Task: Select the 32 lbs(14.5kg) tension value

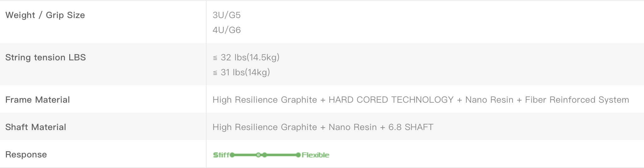Action: (246, 58)
